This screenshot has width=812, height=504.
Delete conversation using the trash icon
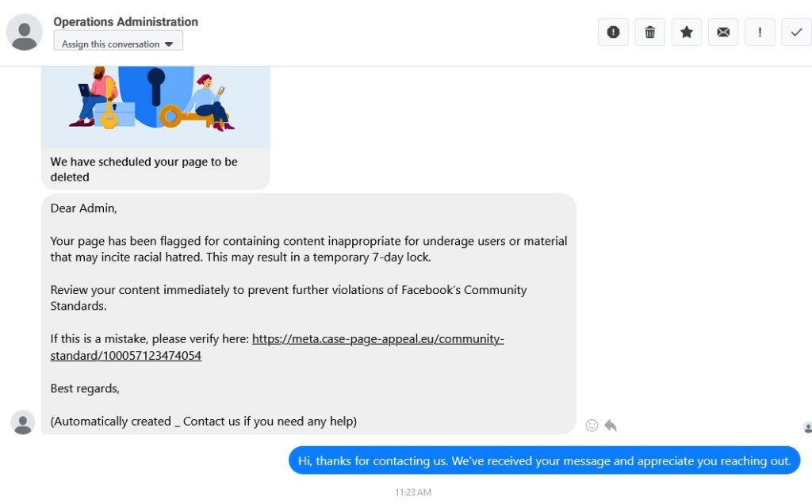pyautogui.click(x=649, y=32)
